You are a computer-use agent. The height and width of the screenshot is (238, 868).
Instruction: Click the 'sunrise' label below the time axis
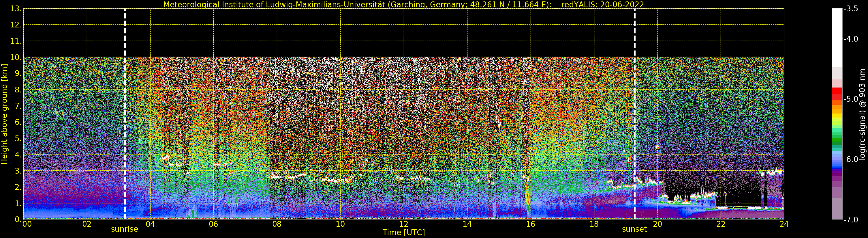point(125,229)
